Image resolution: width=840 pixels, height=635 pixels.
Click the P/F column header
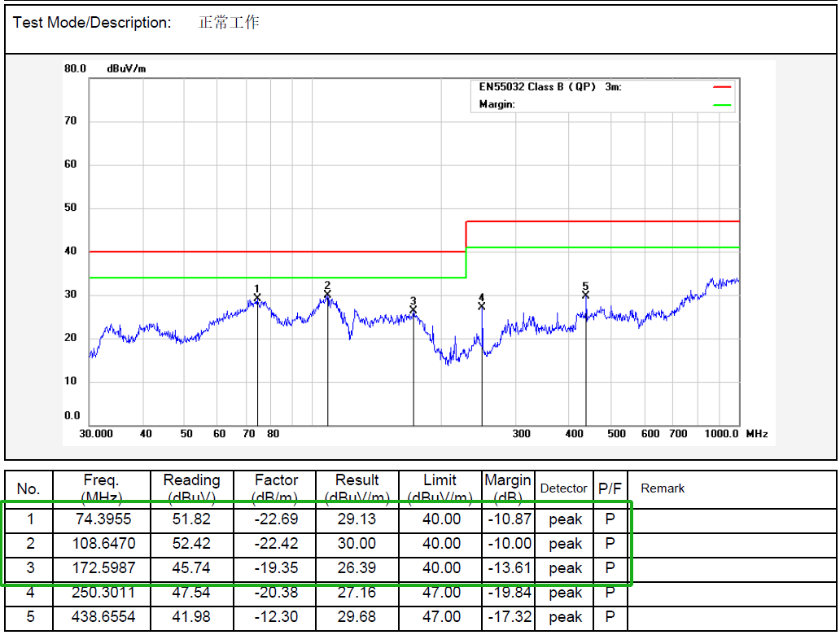tap(610, 488)
